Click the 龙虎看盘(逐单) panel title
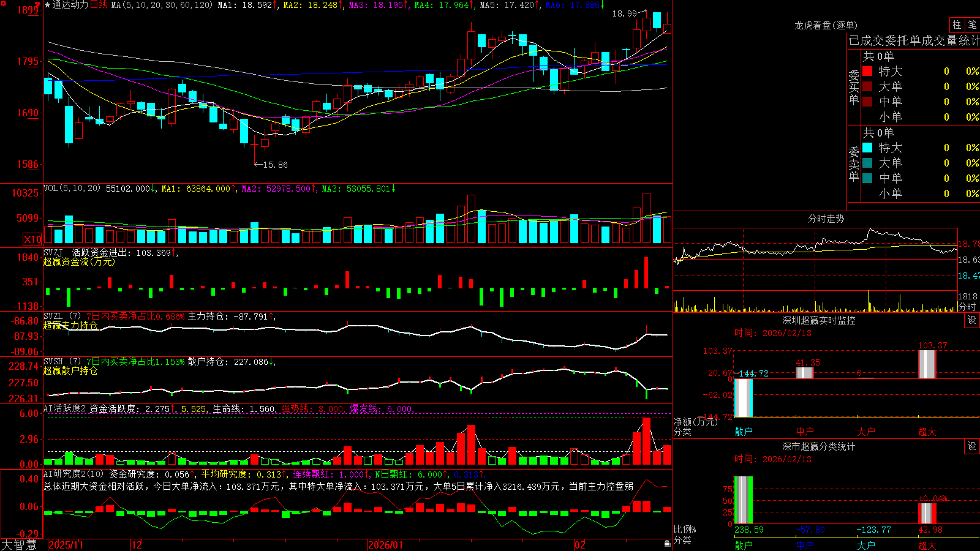 tap(826, 25)
